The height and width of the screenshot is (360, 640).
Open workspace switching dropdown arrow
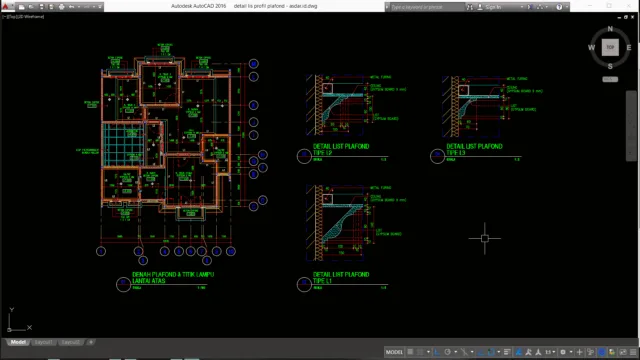pos(571,352)
